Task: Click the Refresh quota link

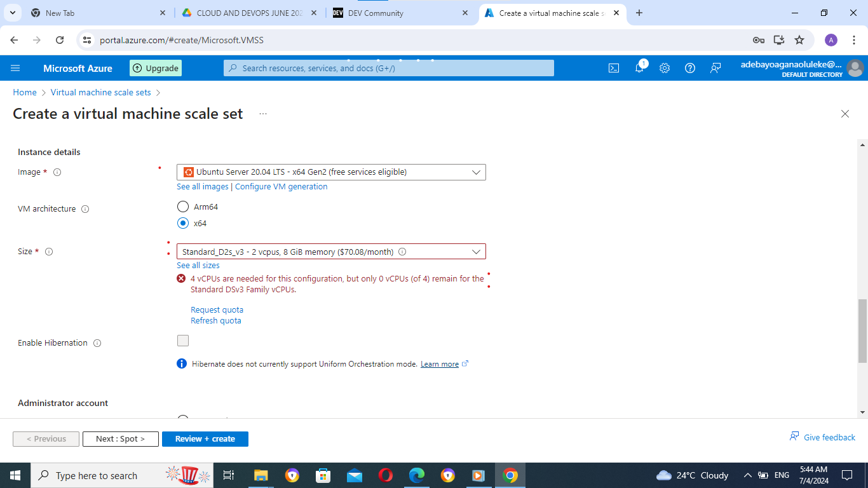Action: (x=216, y=321)
